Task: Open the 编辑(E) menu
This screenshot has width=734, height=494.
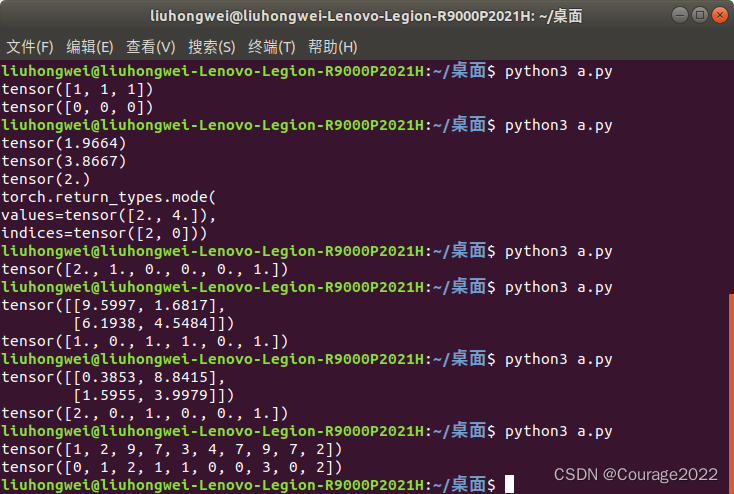Action: (x=89, y=47)
